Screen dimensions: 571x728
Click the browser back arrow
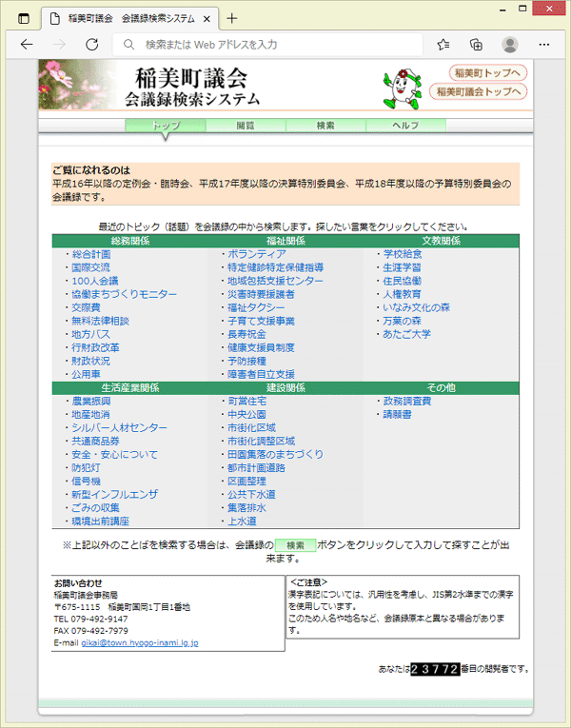click(27, 45)
